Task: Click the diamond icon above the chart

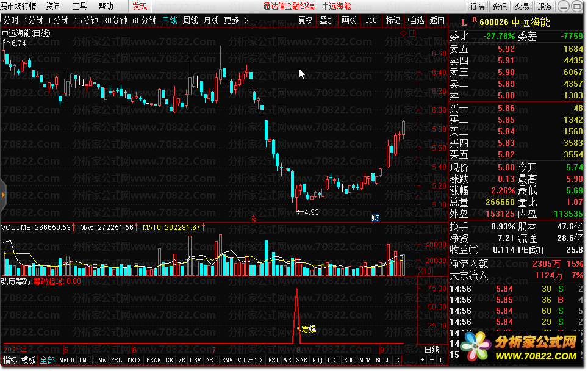Action: pos(404,34)
